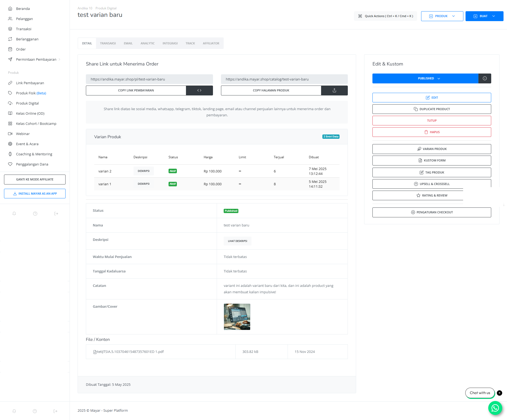This screenshot has width=507, height=420.
Task: Click the TUTUP button
Action: click(432, 121)
